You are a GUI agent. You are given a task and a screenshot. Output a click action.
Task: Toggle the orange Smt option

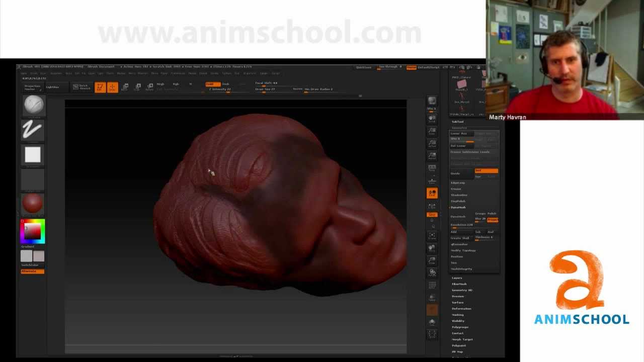coord(486,171)
